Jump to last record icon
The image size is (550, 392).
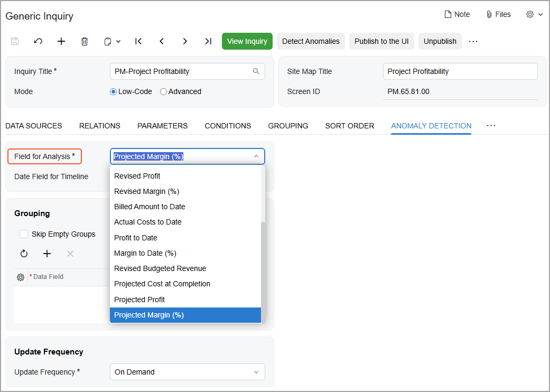click(x=208, y=41)
